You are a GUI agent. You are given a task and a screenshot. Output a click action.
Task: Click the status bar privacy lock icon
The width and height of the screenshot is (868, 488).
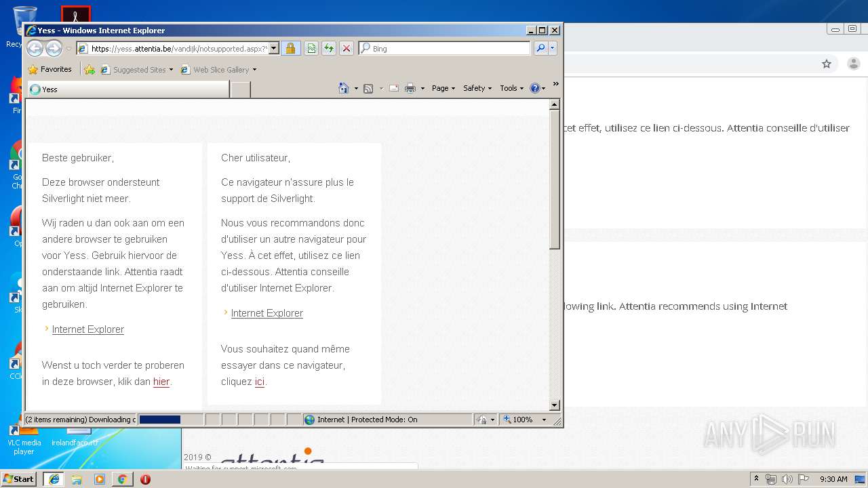(x=482, y=420)
